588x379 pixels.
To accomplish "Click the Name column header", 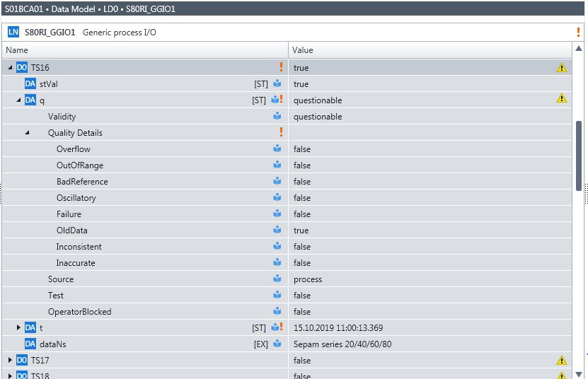I will (145, 50).
